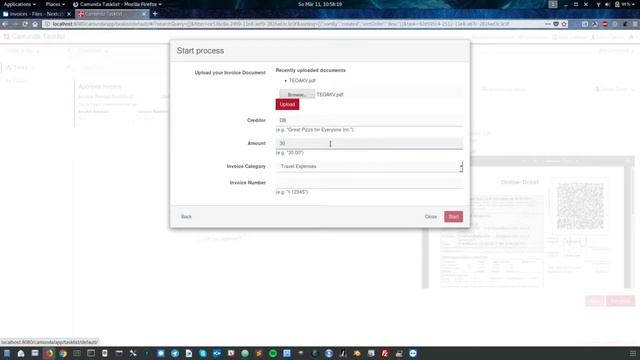Click the red adblock extension icon in toolbar
The width and height of the screenshot is (640, 360).
(605, 24)
